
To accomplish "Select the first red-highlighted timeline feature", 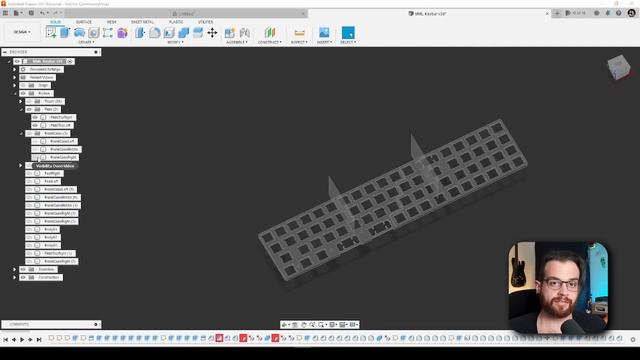I will coord(219,338).
